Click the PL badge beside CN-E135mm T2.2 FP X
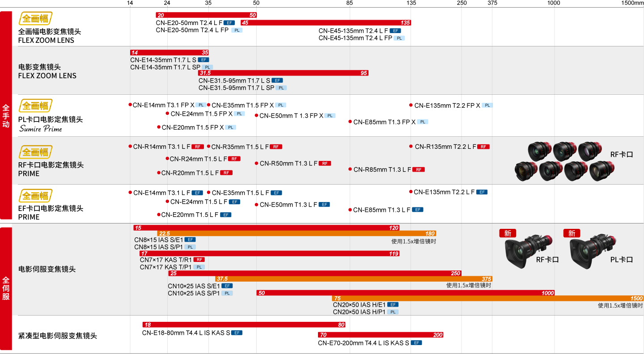 pyautogui.click(x=487, y=105)
